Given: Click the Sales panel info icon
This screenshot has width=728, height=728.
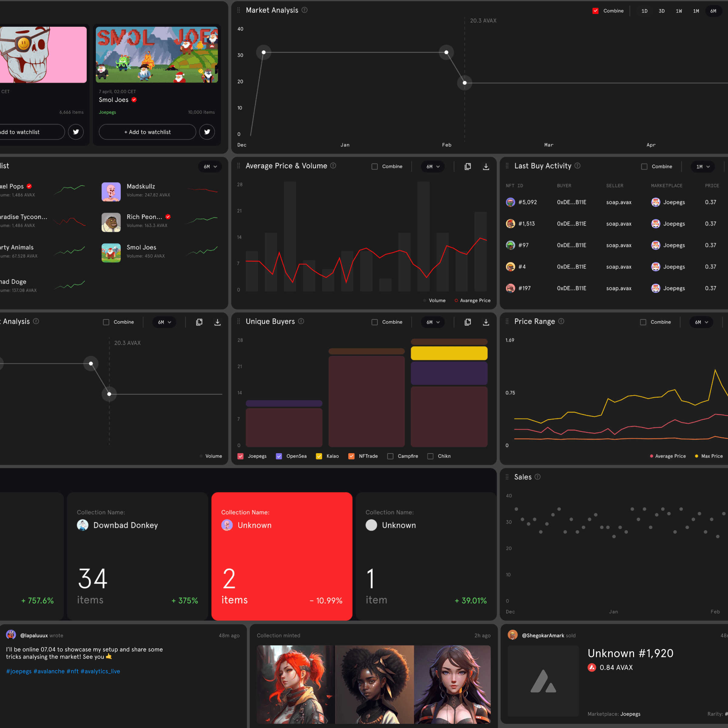Looking at the screenshot, I should click(x=538, y=477).
